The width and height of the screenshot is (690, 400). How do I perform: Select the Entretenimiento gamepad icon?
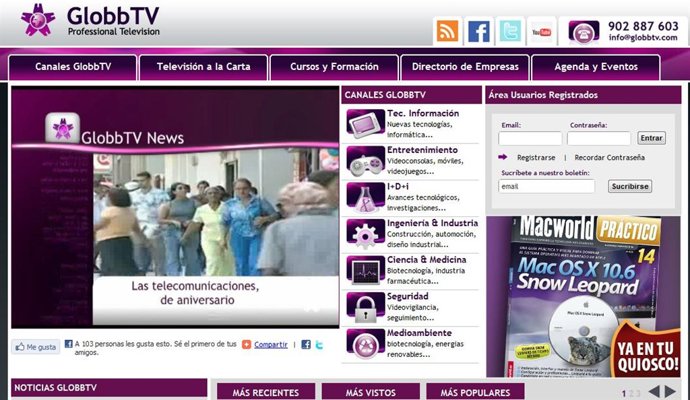tap(361, 158)
